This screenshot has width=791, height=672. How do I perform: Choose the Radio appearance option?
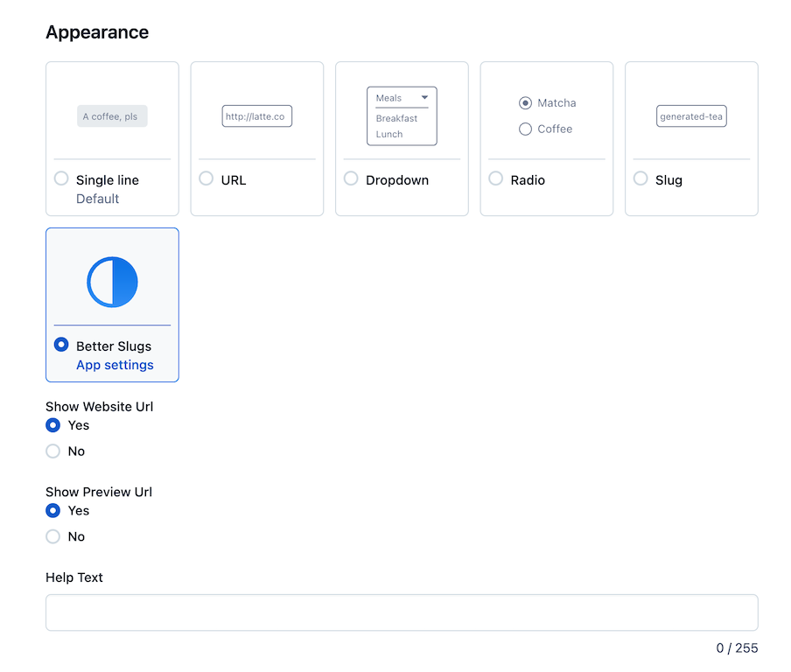(x=495, y=178)
